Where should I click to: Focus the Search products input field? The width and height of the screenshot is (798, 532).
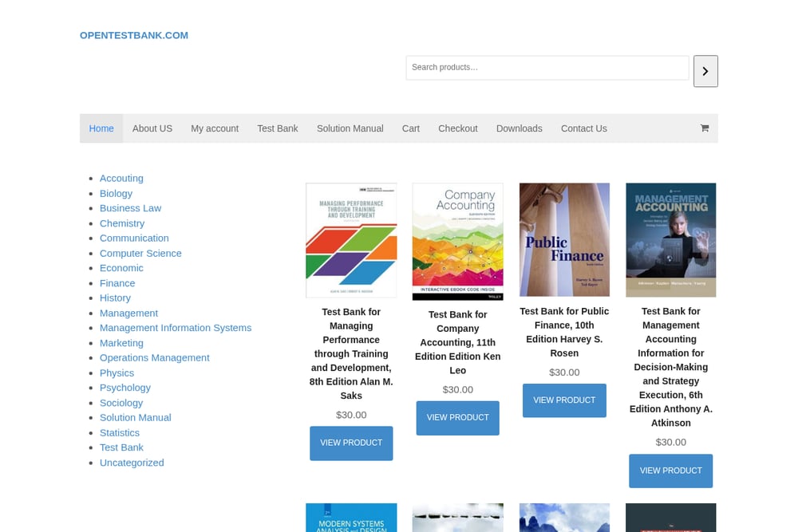coord(547,68)
